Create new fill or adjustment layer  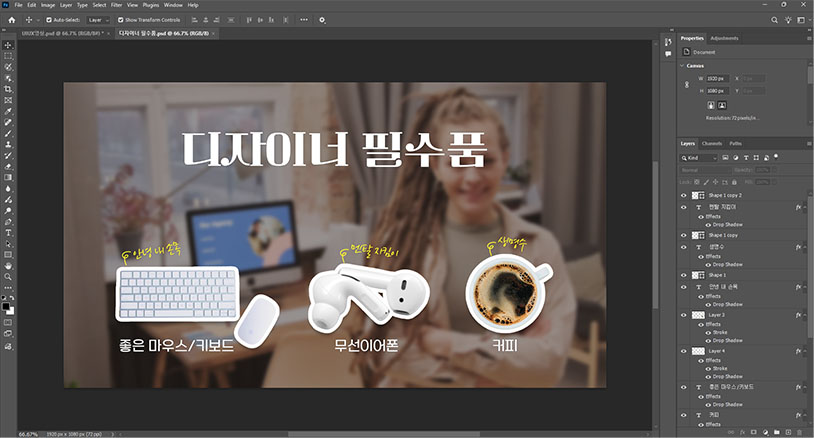click(765, 432)
